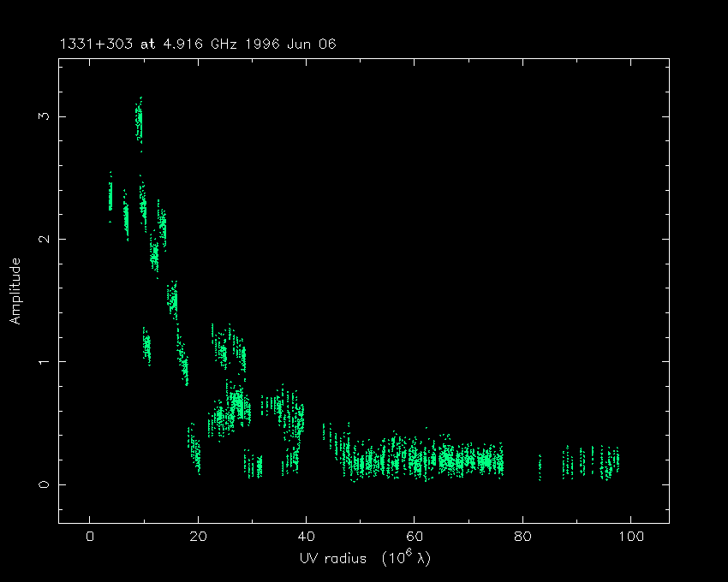Click y-axis tick label '3'
Viewport: 728px width, 582px height.
(41, 116)
